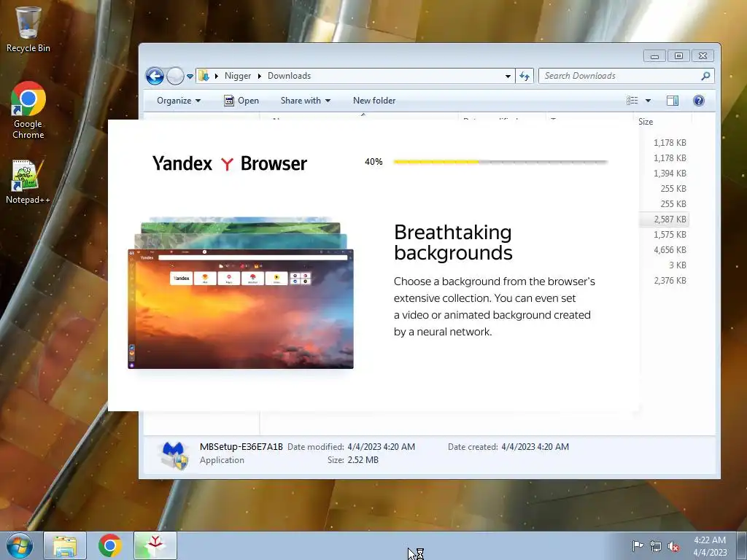Click the browser backgrounds preview image
This screenshot has height=560, width=747.
[241, 293]
